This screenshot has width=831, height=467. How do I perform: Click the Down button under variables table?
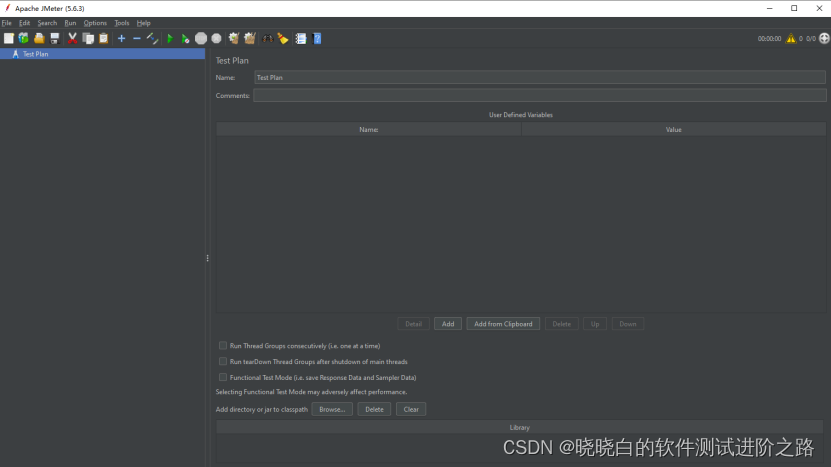click(627, 324)
